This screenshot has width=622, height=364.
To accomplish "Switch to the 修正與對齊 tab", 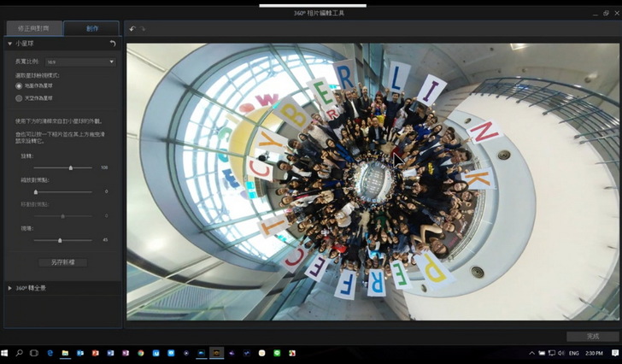I will pyautogui.click(x=32, y=29).
